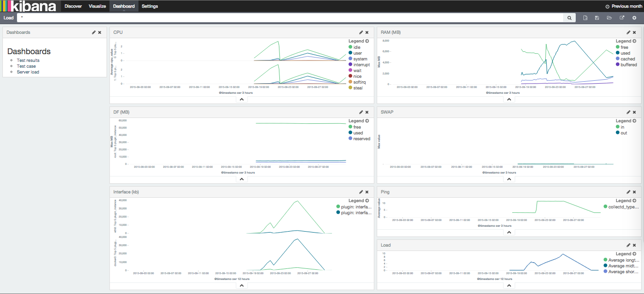Select 'in' in the SWAP legend
The width and height of the screenshot is (644, 294).
pos(623,127)
